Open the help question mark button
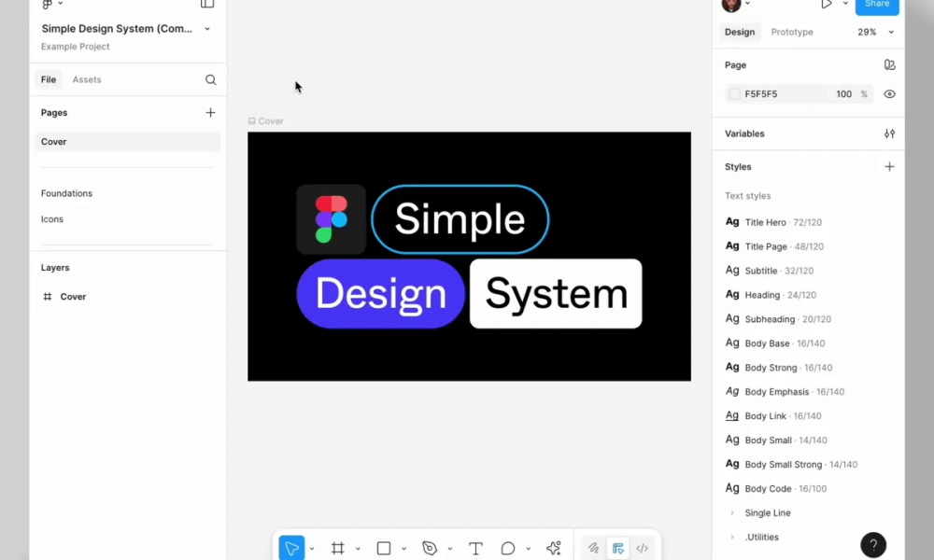The height and width of the screenshot is (560, 934). coord(872,545)
